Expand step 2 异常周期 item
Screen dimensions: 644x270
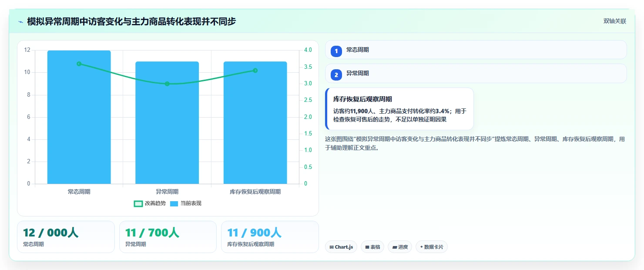(476, 73)
